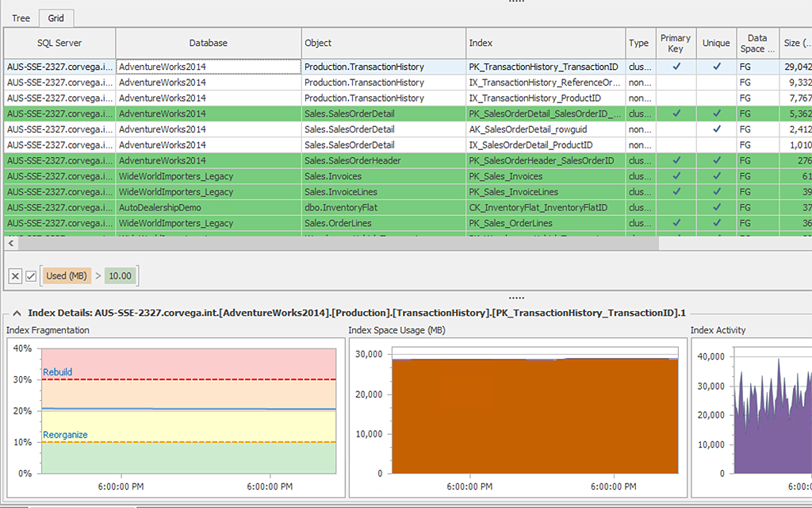
Task: Sort by the Index column header
Action: pyautogui.click(x=544, y=43)
